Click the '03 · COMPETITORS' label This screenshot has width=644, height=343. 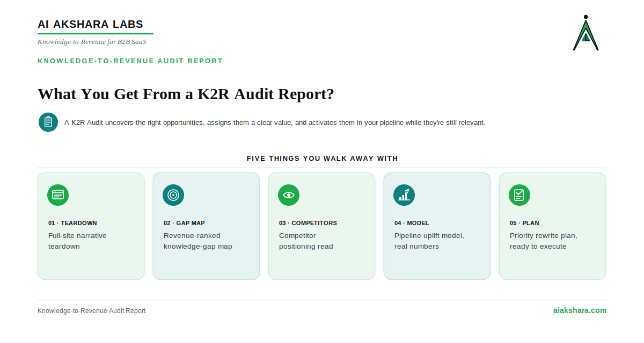coord(308,223)
